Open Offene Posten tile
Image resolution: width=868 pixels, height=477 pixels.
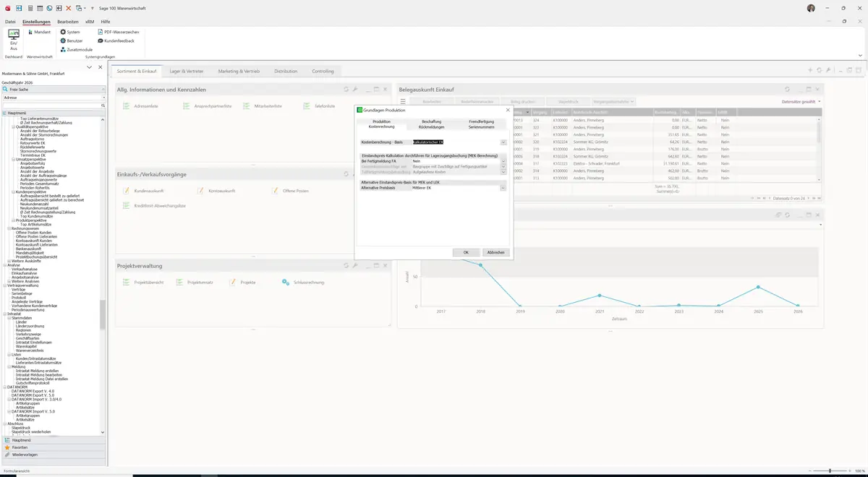290,190
